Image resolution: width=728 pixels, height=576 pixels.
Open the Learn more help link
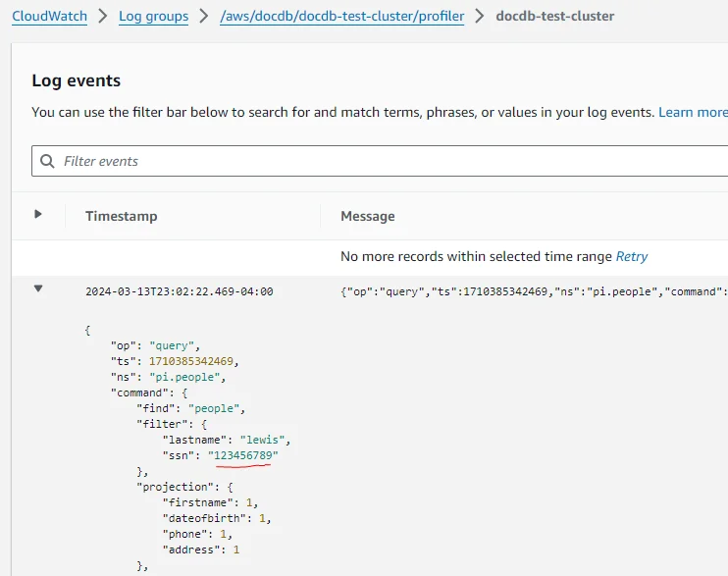(693, 113)
